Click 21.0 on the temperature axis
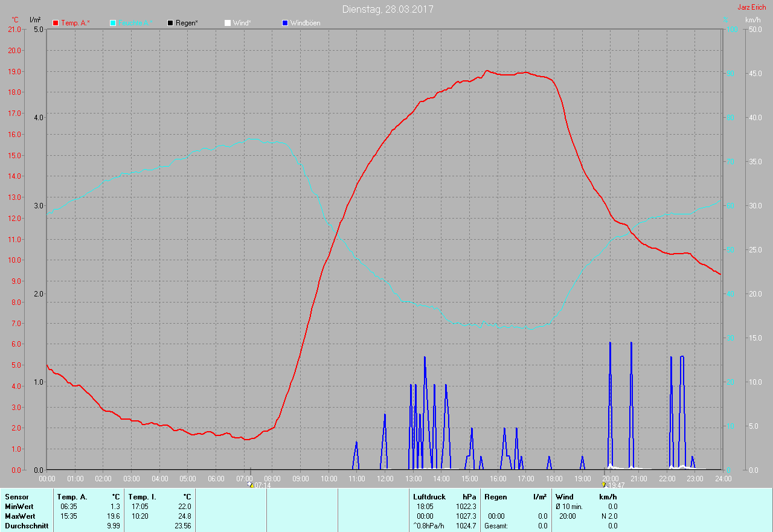The image size is (773, 532). coord(13,29)
